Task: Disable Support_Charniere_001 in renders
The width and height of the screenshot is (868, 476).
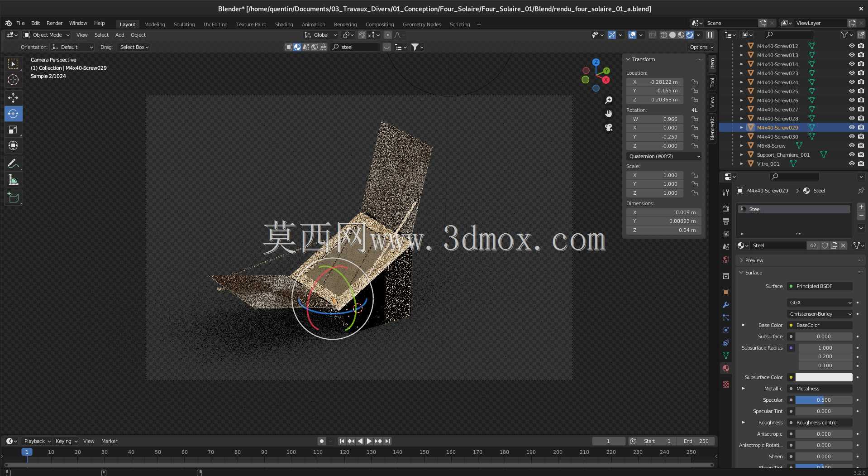Action: click(x=861, y=154)
